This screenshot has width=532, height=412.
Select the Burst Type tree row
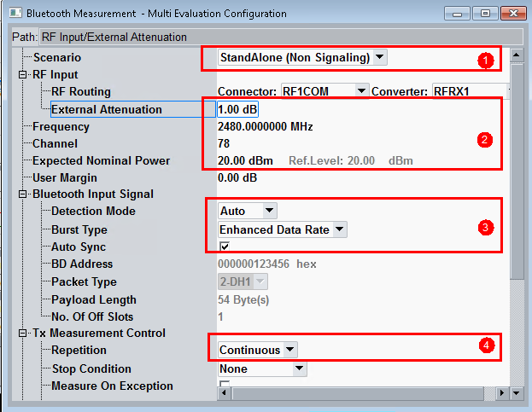79,229
